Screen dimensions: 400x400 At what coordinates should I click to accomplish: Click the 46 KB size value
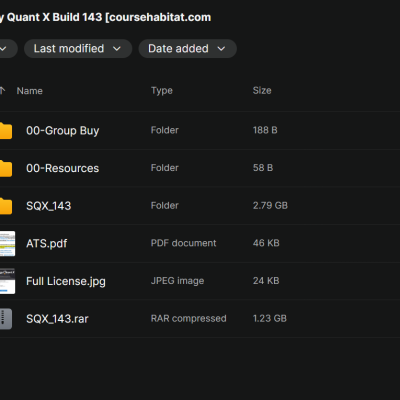(x=266, y=243)
